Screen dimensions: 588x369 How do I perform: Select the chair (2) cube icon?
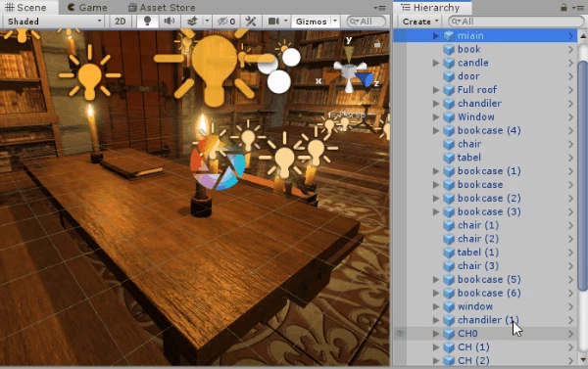tap(449, 239)
